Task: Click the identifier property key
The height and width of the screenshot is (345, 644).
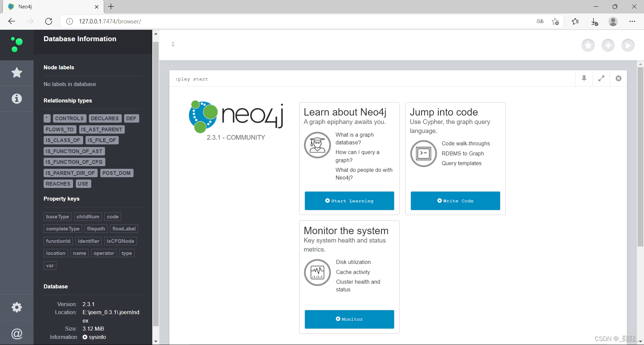Action: tap(89, 241)
